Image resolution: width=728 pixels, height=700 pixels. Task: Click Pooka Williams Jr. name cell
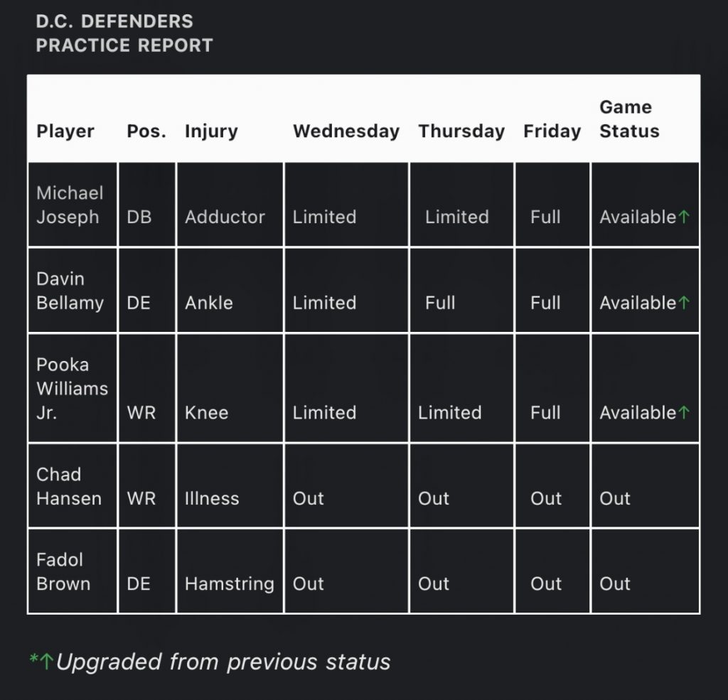(72, 389)
